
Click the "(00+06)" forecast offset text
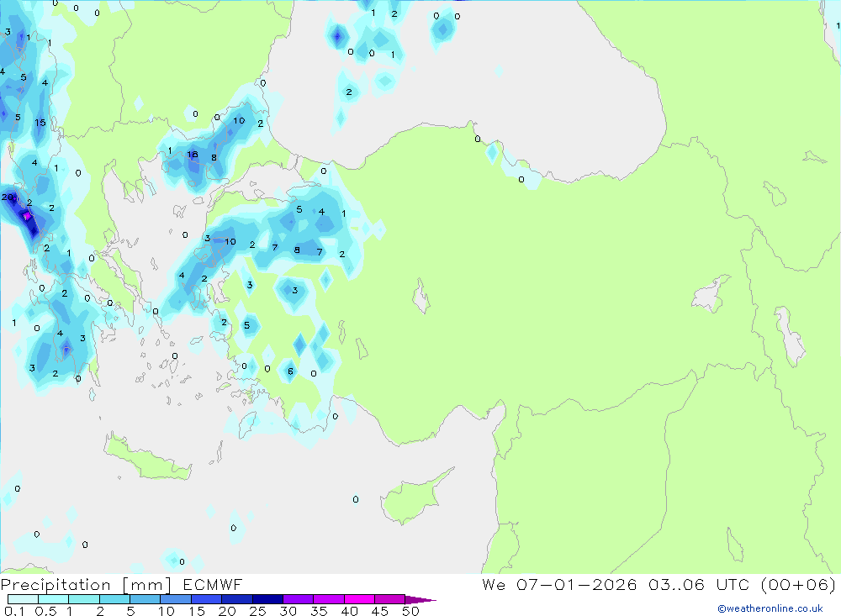pos(798,584)
